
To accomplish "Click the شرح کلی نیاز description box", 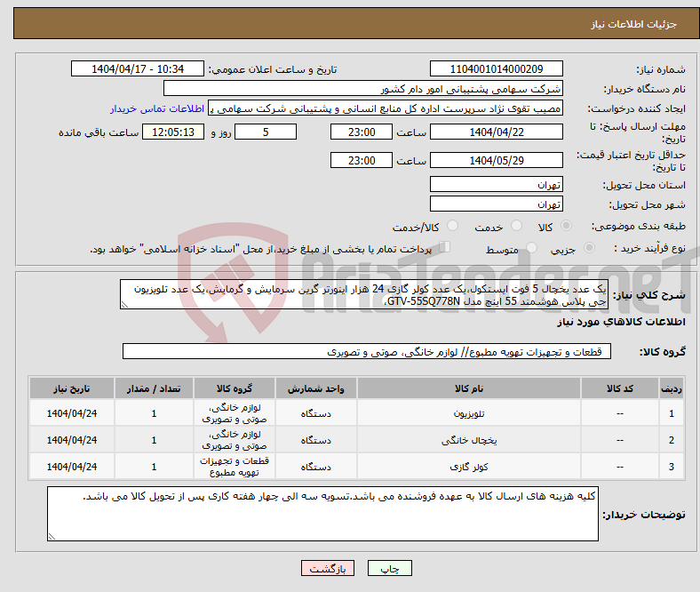I will 364,295.
